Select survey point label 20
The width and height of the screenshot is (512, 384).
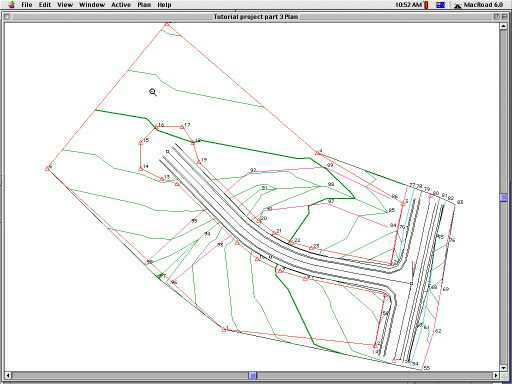tap(264, 218)
